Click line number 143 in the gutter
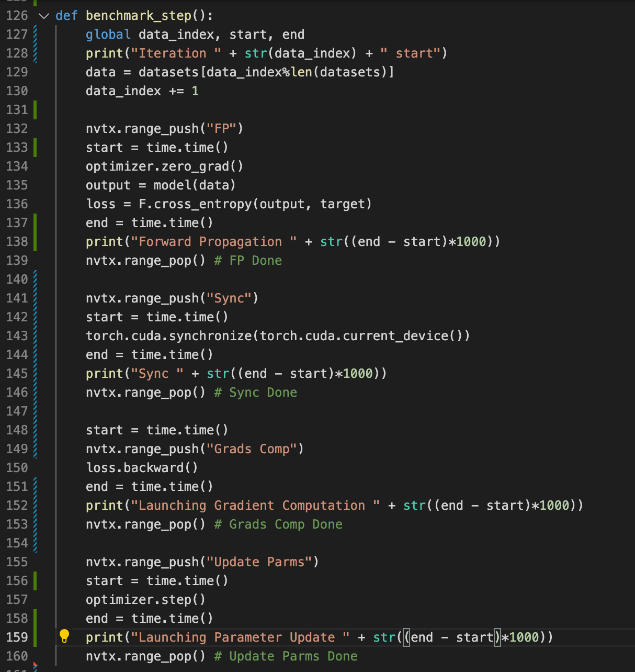The image size is (635, 672). coord(17,336)
